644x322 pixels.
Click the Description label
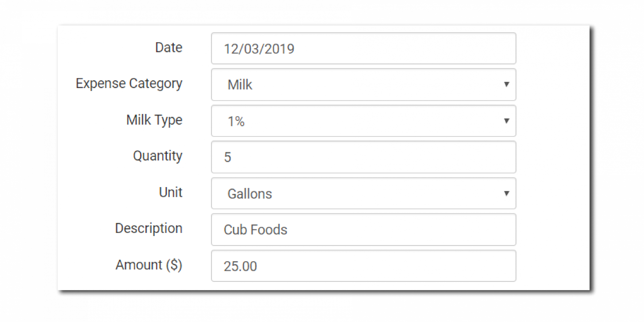tap(149, 228)
